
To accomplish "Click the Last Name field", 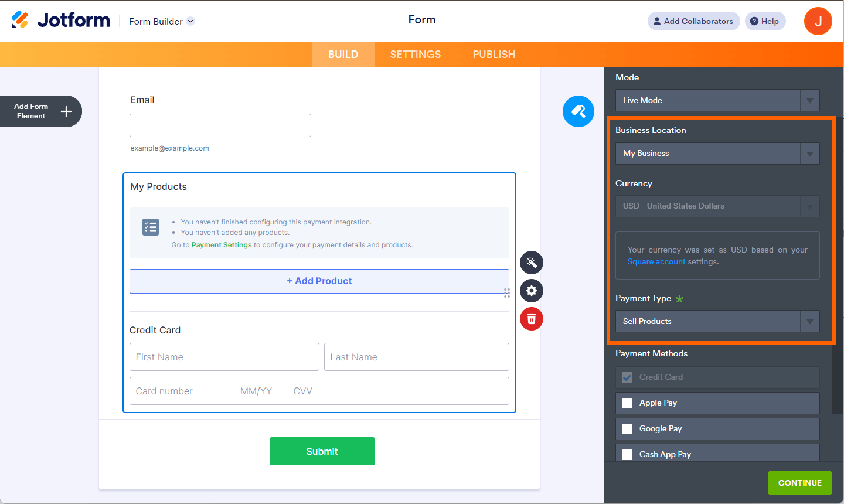I will point(417,357).
